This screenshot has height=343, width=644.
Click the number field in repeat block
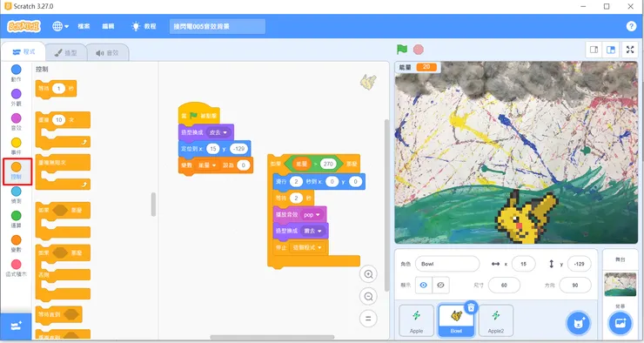tap(58, 120)
